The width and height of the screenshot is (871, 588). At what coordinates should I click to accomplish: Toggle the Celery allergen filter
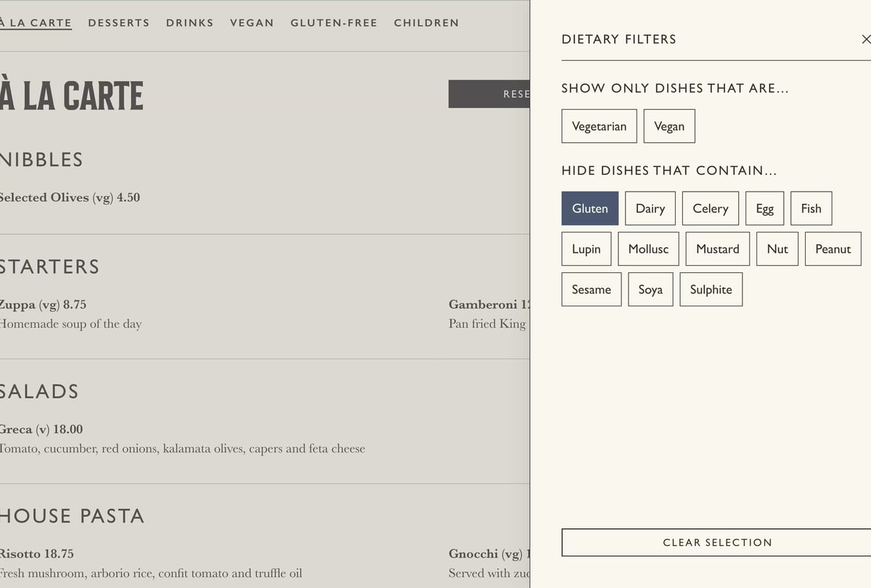(710, 208)
